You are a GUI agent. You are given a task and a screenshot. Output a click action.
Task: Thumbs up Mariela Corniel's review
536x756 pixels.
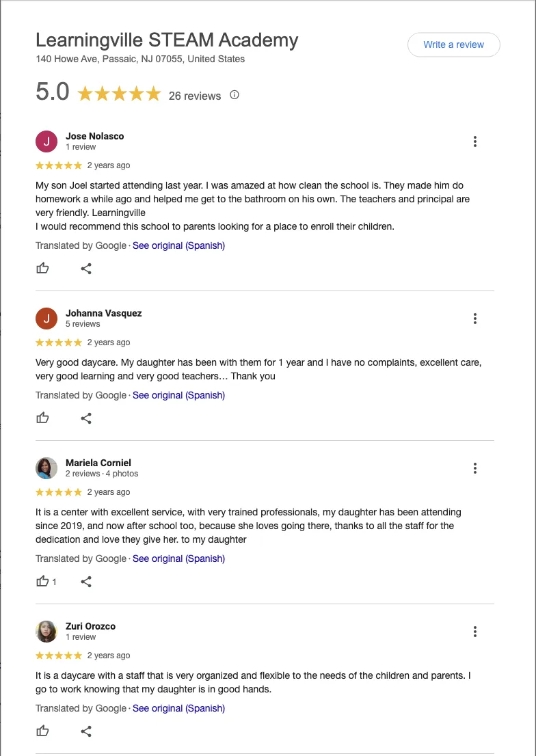[x=43, y=582]
